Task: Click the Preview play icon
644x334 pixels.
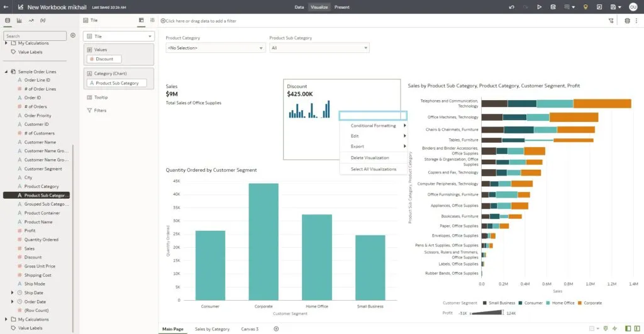Action: point(539,7)
